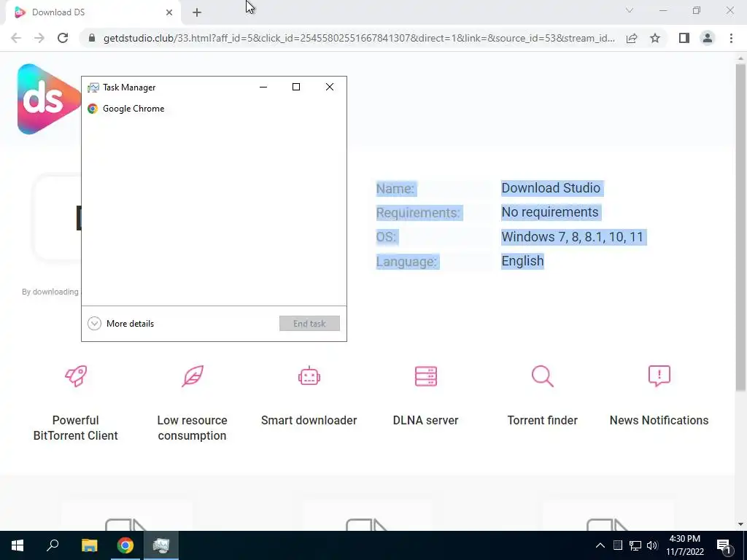This screenshot has width=747, height=560.
Task: Click the Task Manager taskbar icon
Action: click(x=161, y=545)
